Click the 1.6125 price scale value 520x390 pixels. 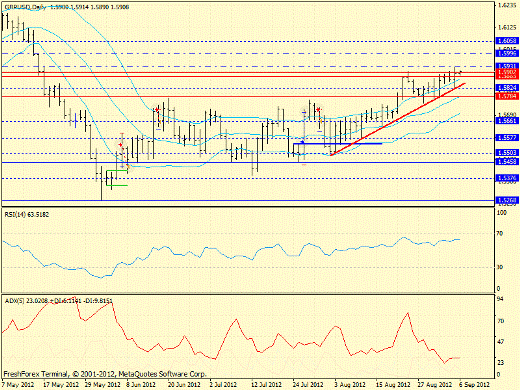(507, 27)
